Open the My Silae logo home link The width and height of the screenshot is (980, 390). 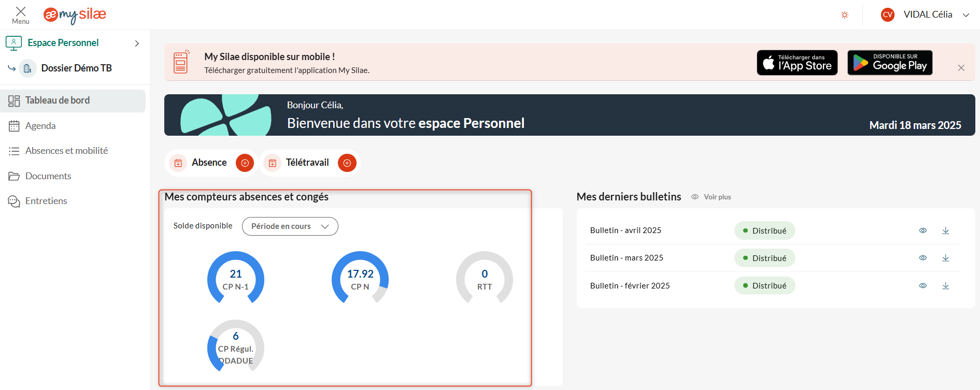tap(75, 15)
